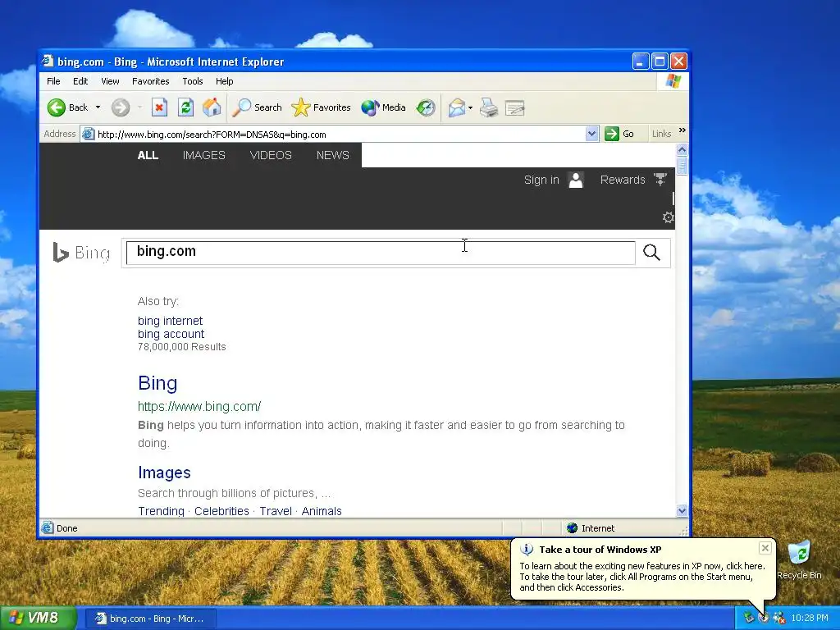Click the IE icon in the title bar
840x630 pixels.
[x=48, y=61]
